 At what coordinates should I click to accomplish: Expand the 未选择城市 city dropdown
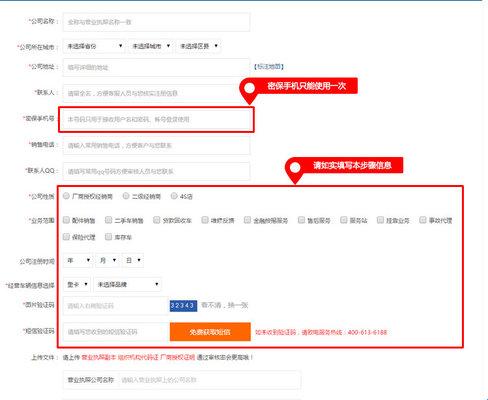(151, 46)
